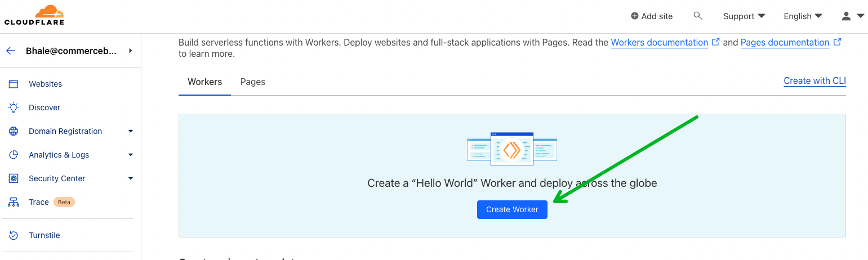This screenshot has width=868, height=260.
Task: Click the Discover lightbulb icon
Action: click(x=14, y=107)
